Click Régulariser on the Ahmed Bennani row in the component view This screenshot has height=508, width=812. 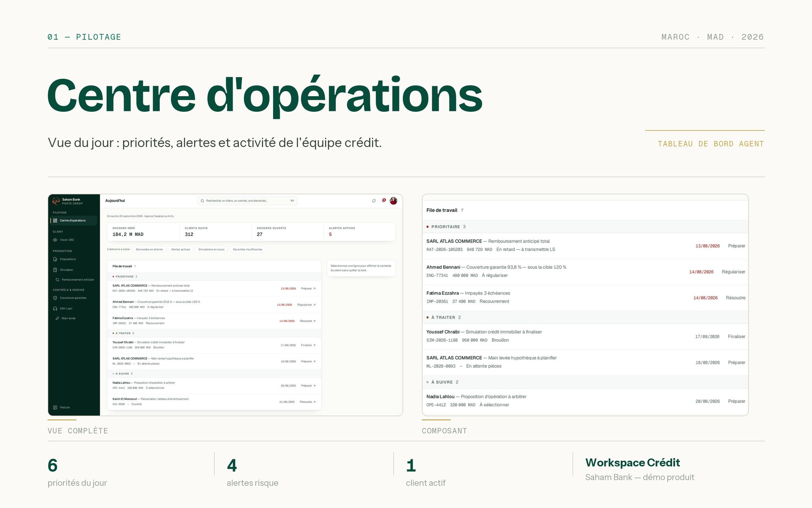[734, 272]
